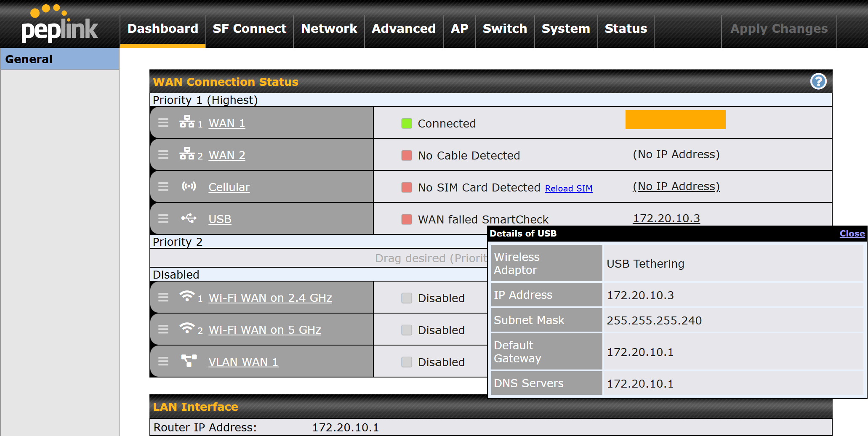Click the USB connection icon
The image size is (868, 436).
189,218
